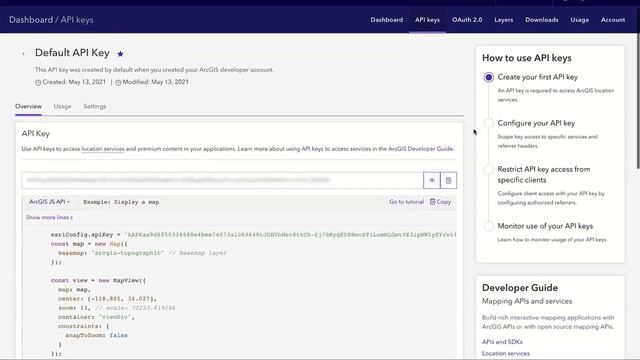Viewport: 640px width, 360px height.
Task: Open the ArcGIS Developer Guide link
Action: click(420, 149)
